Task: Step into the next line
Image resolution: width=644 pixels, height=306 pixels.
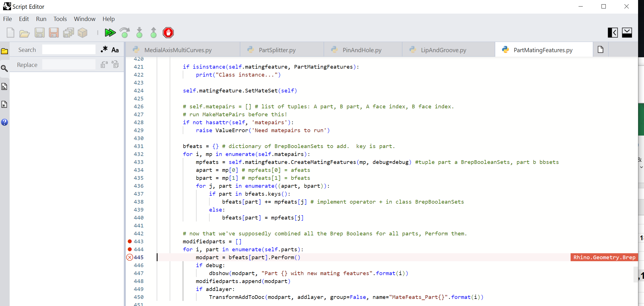Action: tap(139, 33)
